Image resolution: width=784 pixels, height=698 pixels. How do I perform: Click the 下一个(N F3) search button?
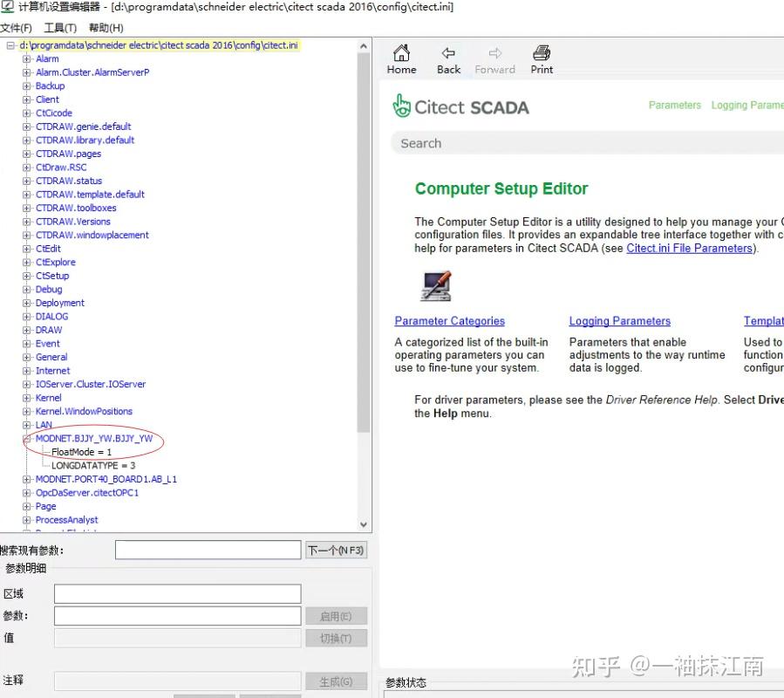tap(336, 551)
